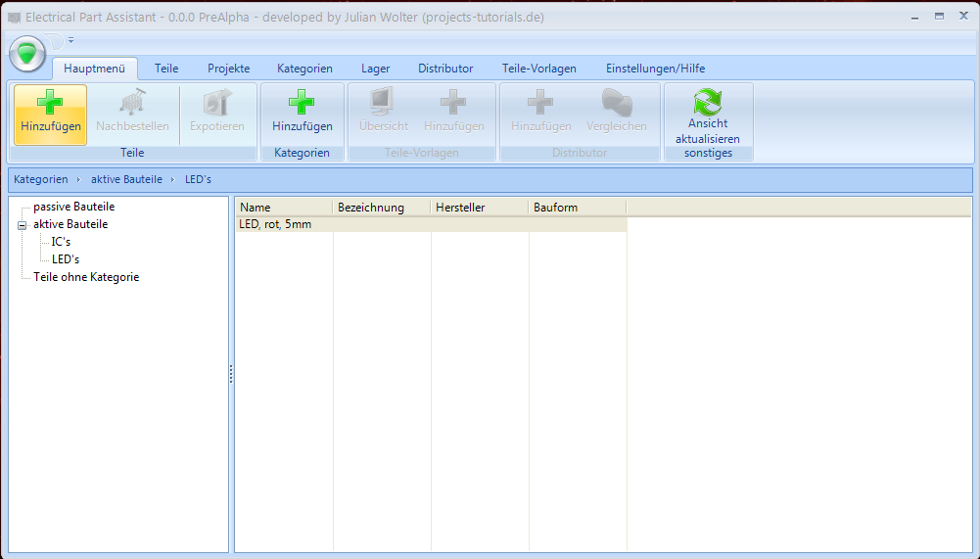Open the Teile ribbon tab
The width and height of the screenshot is (980, 559).
(x=166, y=69)
